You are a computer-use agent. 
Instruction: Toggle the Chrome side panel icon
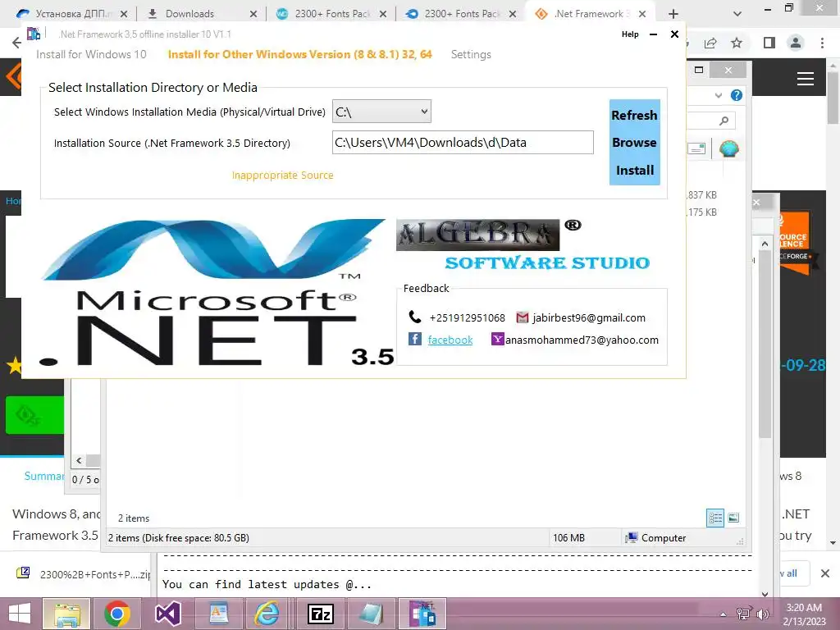pyautogui.click(x=769, y=43)
